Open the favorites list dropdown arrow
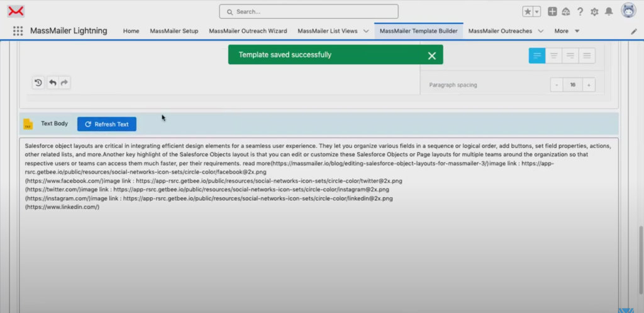The image size is (644, 313). tap(537, 11)
